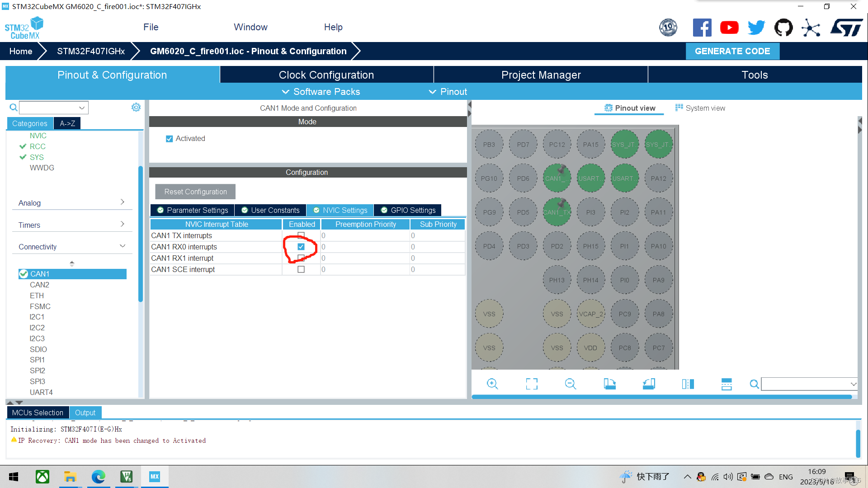Uncheck the CAN1 Activated checkbox
868x488 pixels.
coord(169,139)
